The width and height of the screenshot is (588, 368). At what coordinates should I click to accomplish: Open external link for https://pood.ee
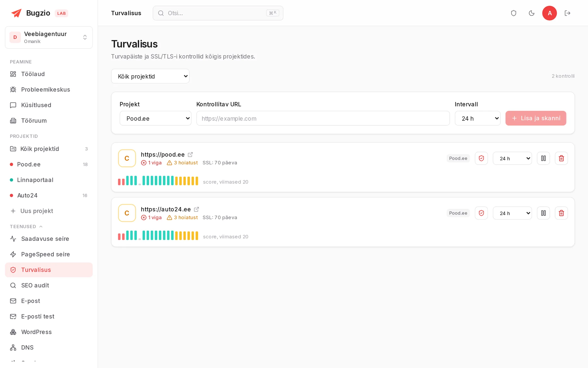click(x=190, y=155)
